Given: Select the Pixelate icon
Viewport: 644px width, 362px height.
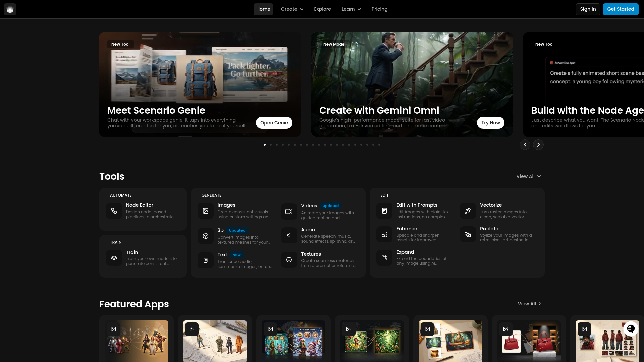Looking at the screenshot, I should [468, 234].
